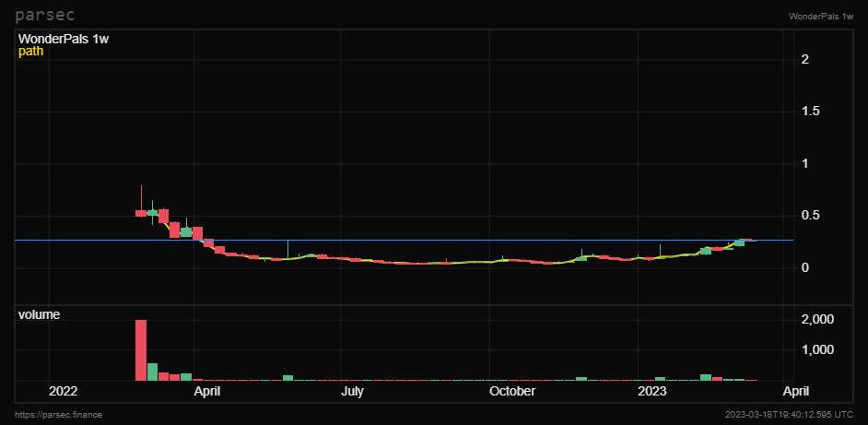This screenshot has width=868, height=425.
Task: Click the 2023 date axis label
Action: pyautogui.click(x=652, y=392)
